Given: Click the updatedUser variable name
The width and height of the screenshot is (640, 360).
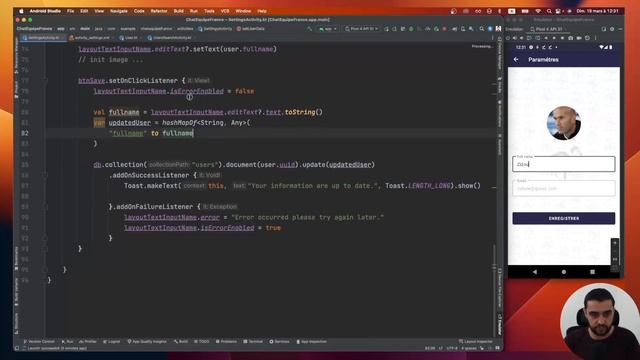Looking at the screenshot, I should click(x=129, y=122).
